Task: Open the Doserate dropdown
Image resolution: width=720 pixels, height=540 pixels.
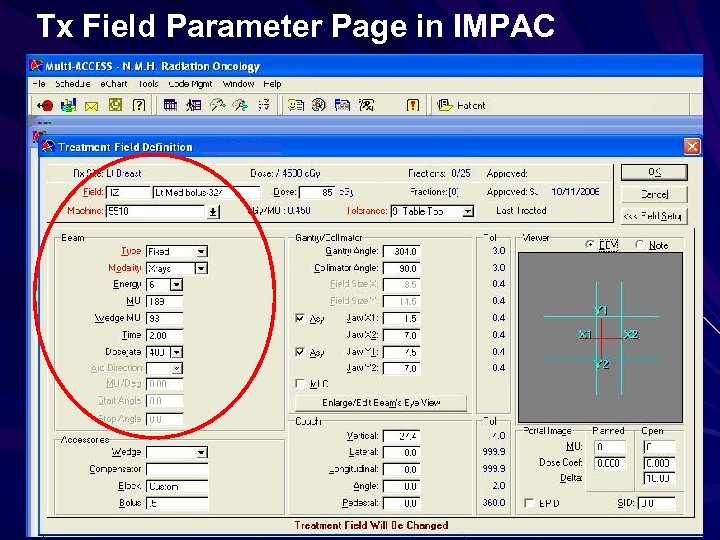Action: tap(176, 352)
